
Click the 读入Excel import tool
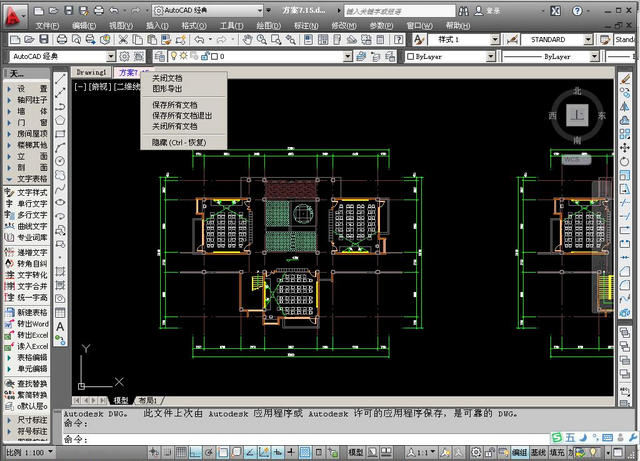tap(32, 346)
